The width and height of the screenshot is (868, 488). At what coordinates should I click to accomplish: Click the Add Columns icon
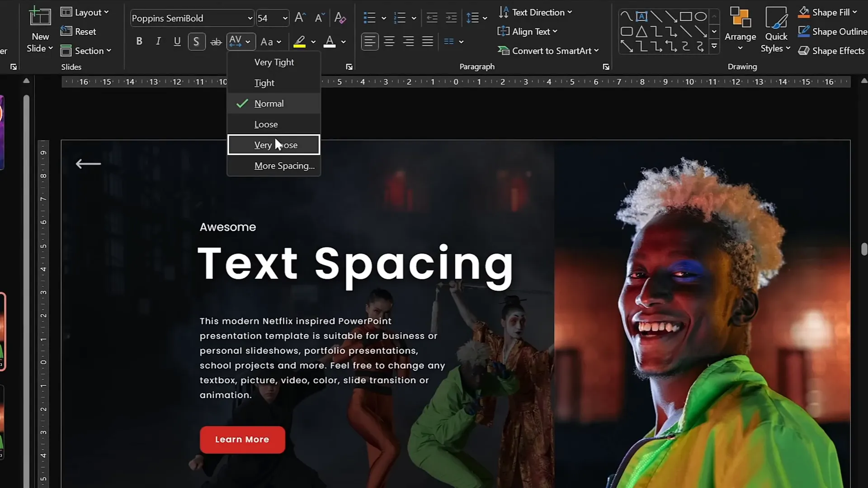click(x=449, y=42)
